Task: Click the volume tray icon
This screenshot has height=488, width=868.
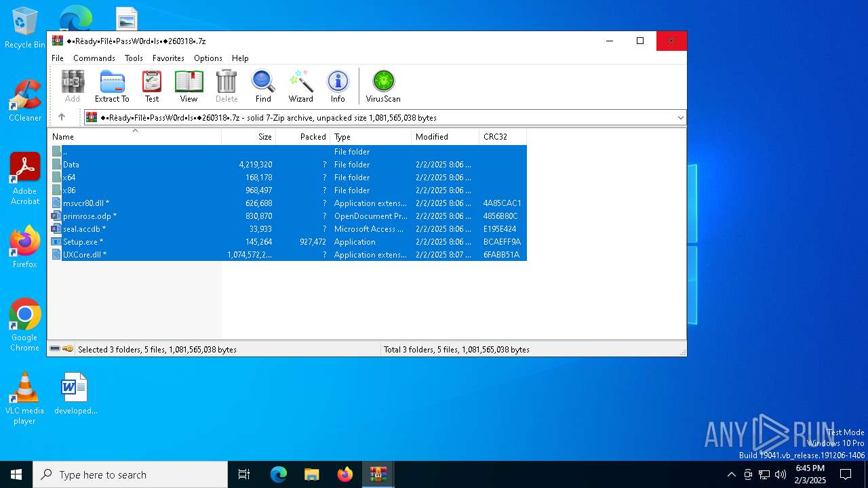Action: click(x=781, y=474)
